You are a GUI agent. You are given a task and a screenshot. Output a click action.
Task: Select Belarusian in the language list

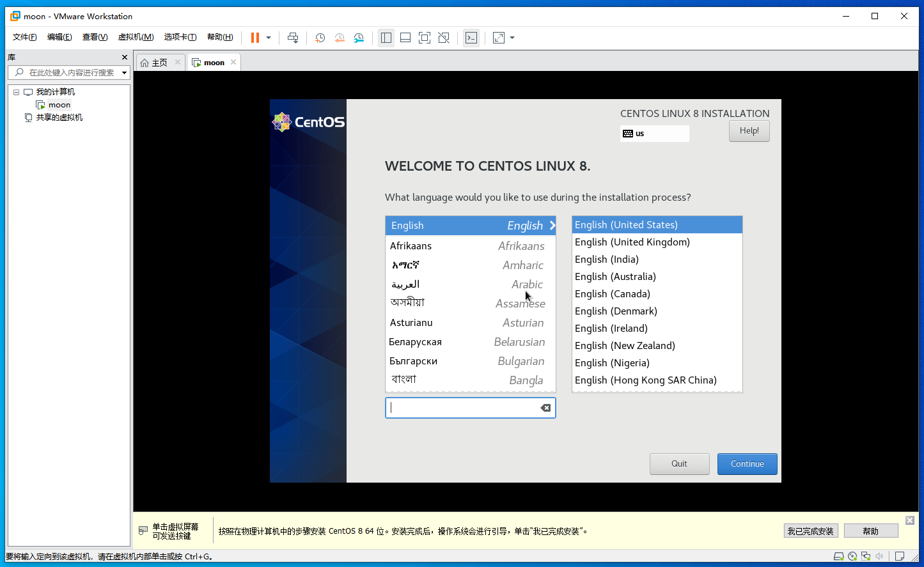pos(471,342)
